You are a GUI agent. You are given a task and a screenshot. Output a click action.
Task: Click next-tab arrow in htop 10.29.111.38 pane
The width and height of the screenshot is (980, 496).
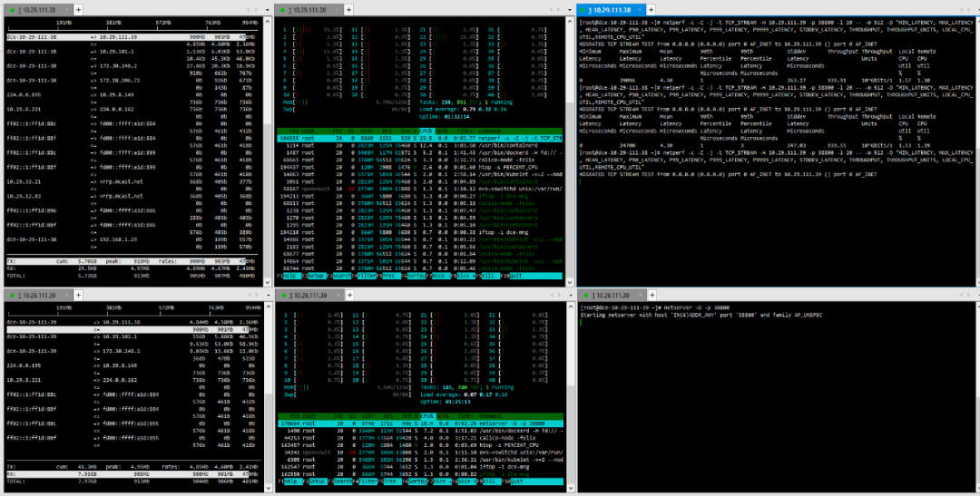(x=557, y=10)
